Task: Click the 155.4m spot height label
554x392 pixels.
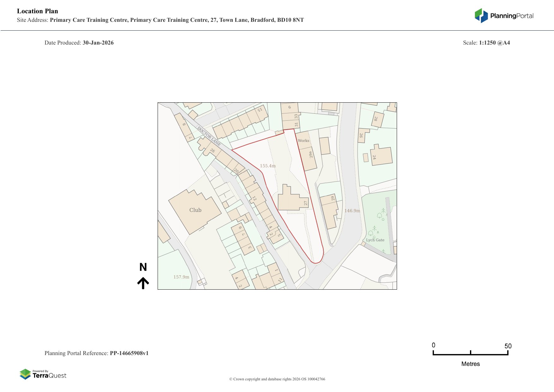Action: [268, 166]
